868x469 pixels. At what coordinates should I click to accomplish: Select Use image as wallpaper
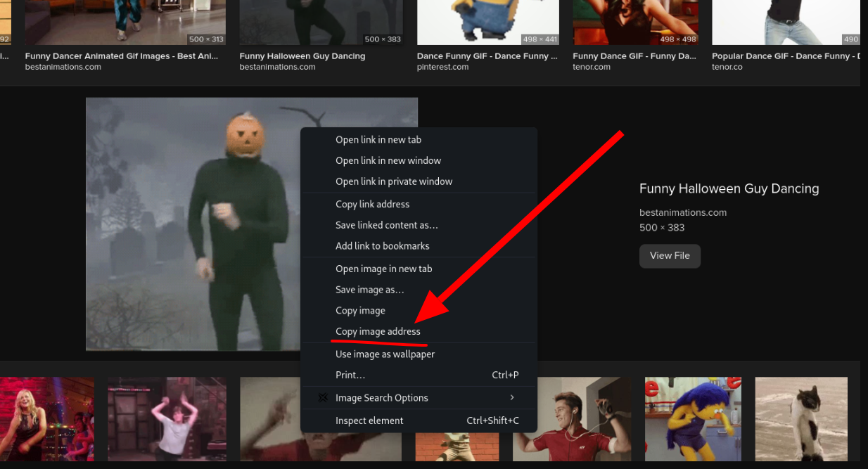[385, 354]
